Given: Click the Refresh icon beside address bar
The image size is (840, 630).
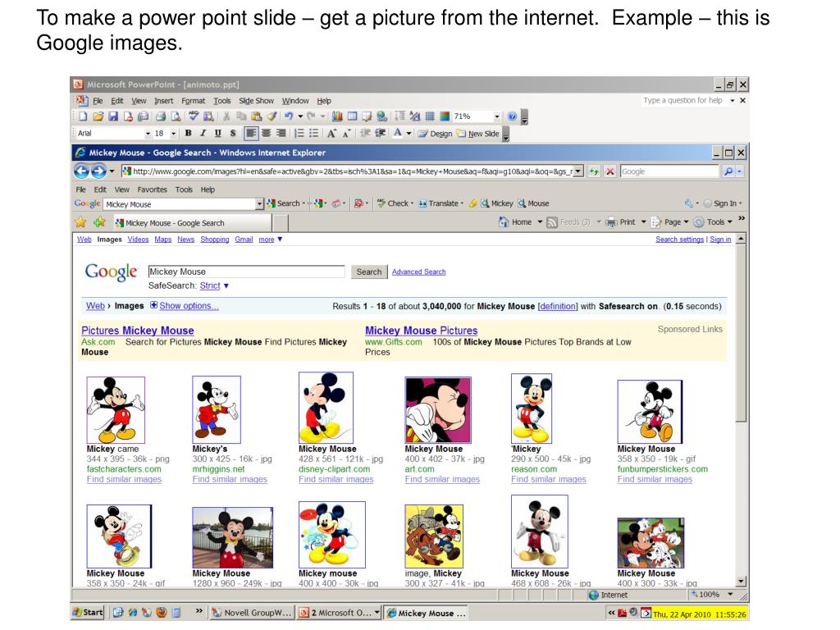Looking at the screenshot, I should tap(594, 171).
